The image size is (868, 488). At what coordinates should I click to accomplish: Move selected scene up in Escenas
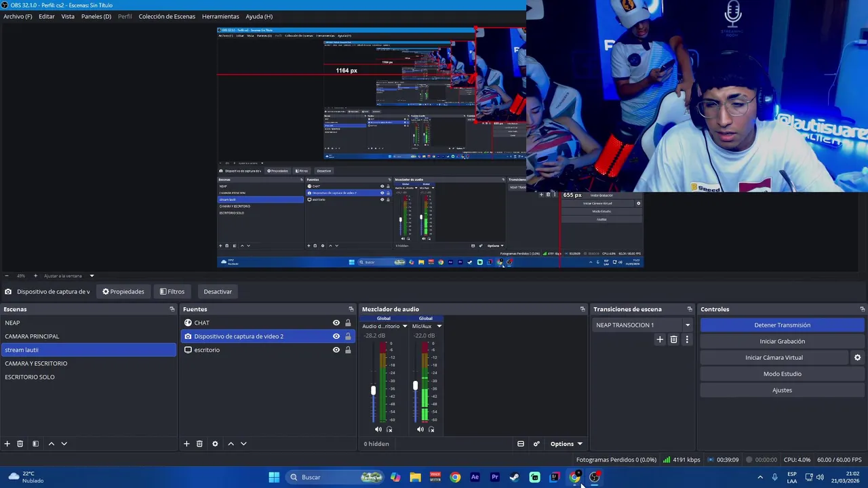(x=51, y=444)
